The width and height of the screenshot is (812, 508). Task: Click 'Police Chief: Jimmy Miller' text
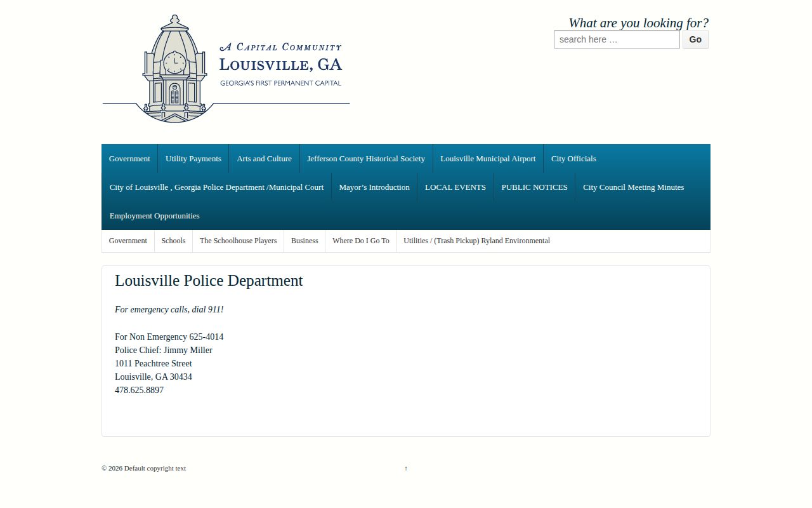pos(164,350)
